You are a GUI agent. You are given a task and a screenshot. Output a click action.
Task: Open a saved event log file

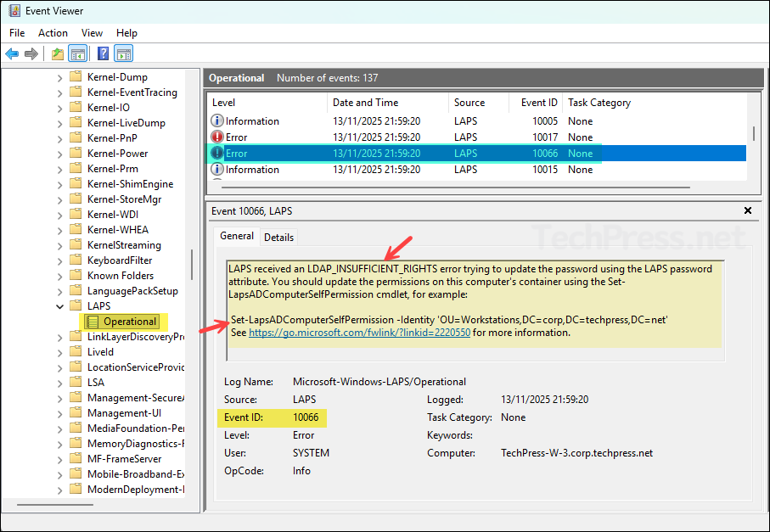pyautogui.click(x=57, y=53)
